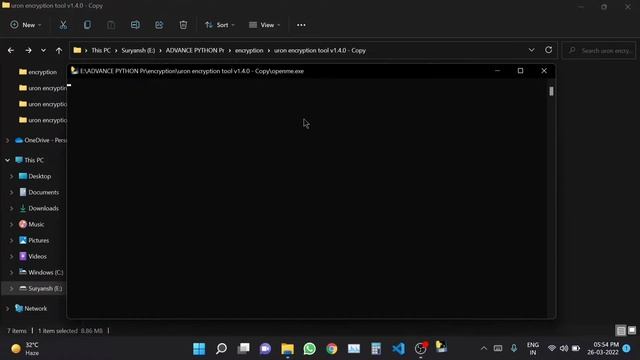This screenshot has width=640, height=360.
Task: Select This PC in navigation pane
Action: pos(29,160)
